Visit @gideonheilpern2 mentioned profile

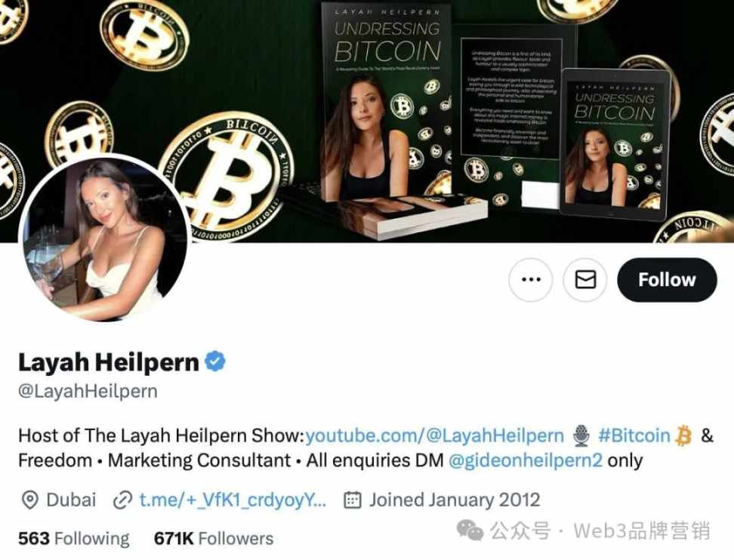coord(526,461)
